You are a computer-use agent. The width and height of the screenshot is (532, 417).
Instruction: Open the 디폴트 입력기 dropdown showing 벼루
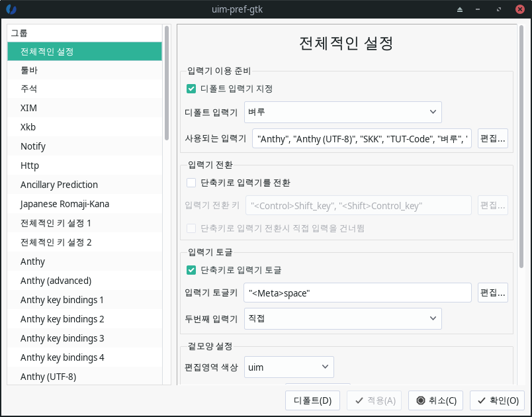[343, 112]
